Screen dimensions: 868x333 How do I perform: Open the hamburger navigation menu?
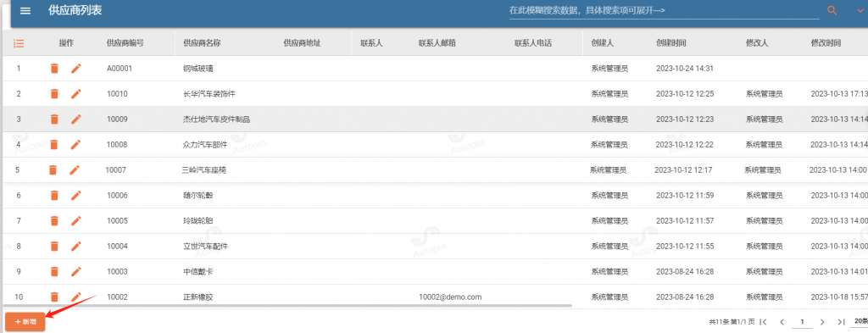pos(25,10)
